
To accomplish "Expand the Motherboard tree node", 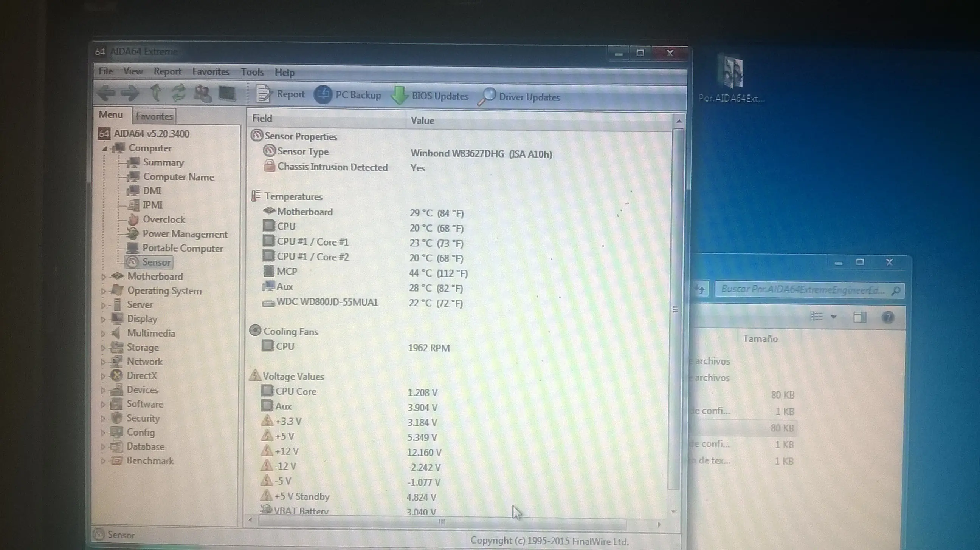I will (x=103, y=277).
